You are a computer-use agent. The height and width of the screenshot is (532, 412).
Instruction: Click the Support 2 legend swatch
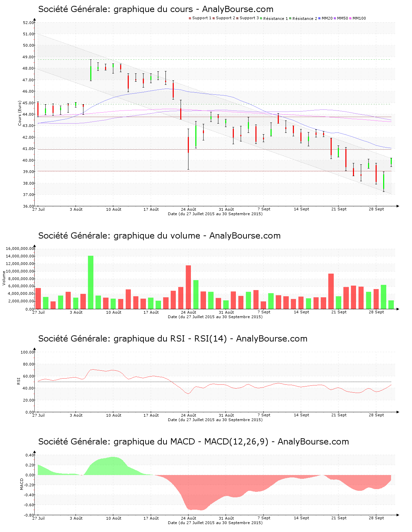coord(214,18)
